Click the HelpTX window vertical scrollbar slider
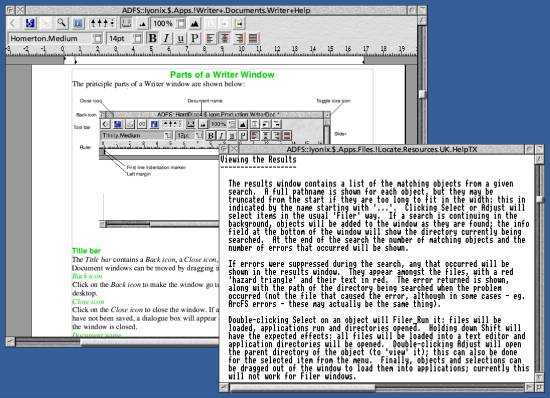The image size is (550, 398). point(540,199)
